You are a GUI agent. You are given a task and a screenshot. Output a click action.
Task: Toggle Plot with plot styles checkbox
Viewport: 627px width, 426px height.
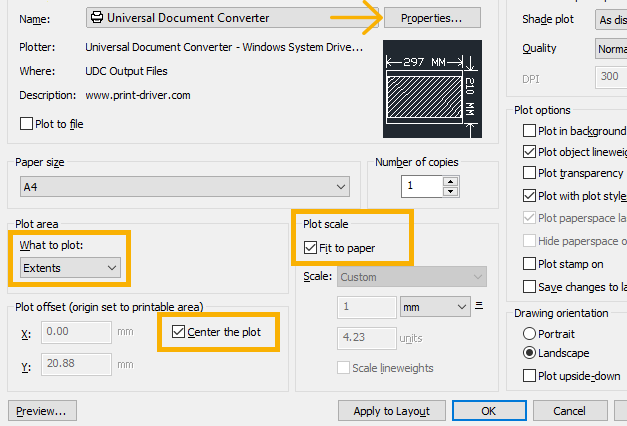click(529, 196)
